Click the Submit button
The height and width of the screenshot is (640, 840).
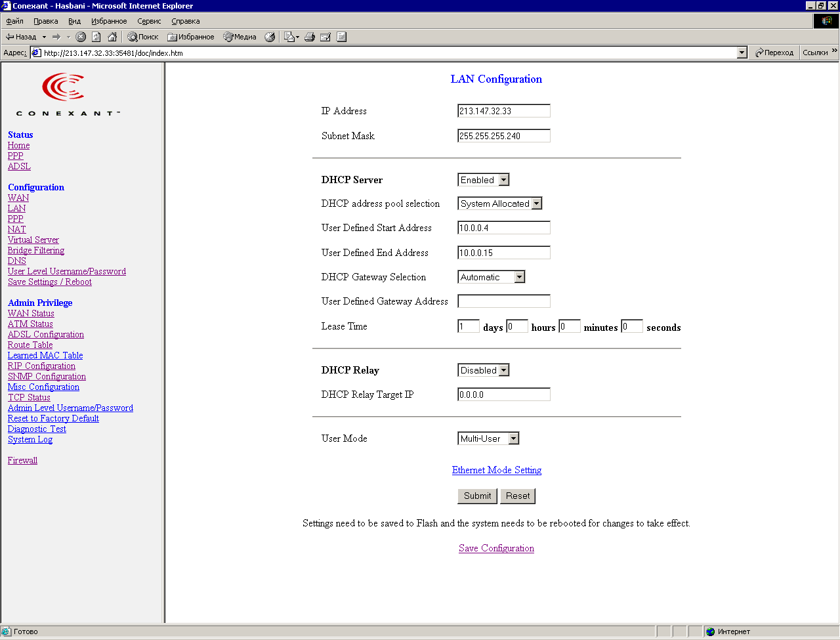(477, 496)
